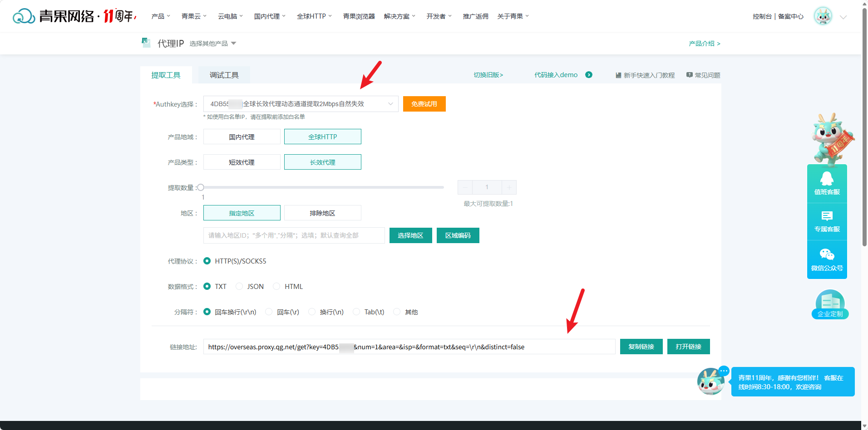The width and height of the screenshot is (868, 430).
Task: Expand the 青果云 menu
Action: (x=194, y=16)
